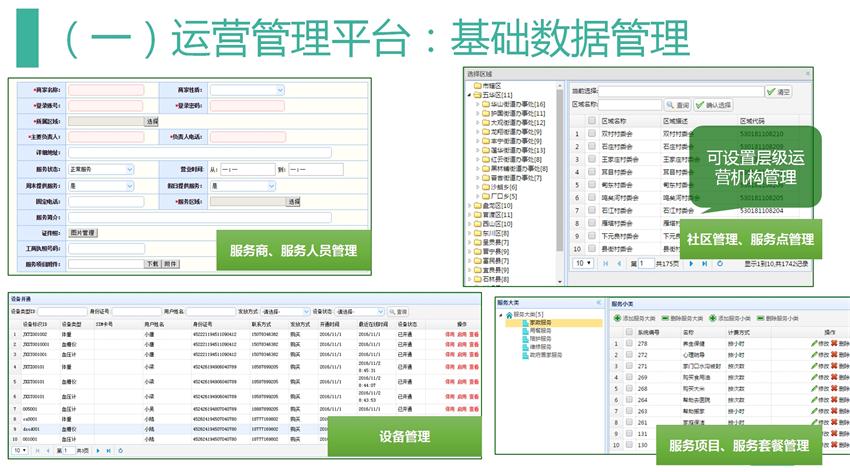Jump to last page in region list

706,263
